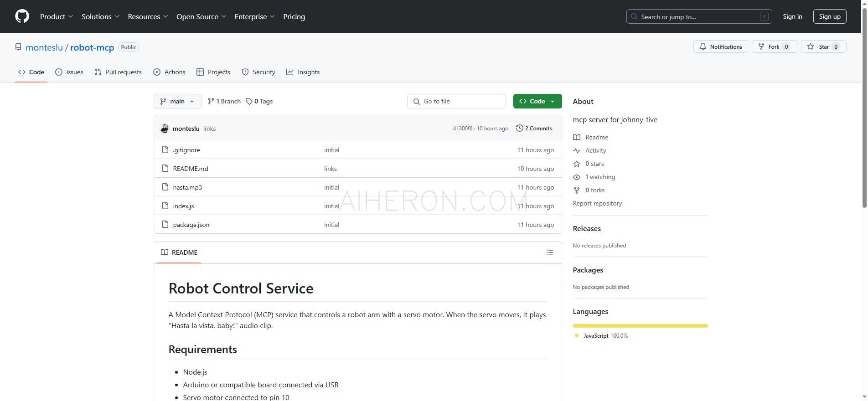Switch to the Issues tab

point(69,72)
